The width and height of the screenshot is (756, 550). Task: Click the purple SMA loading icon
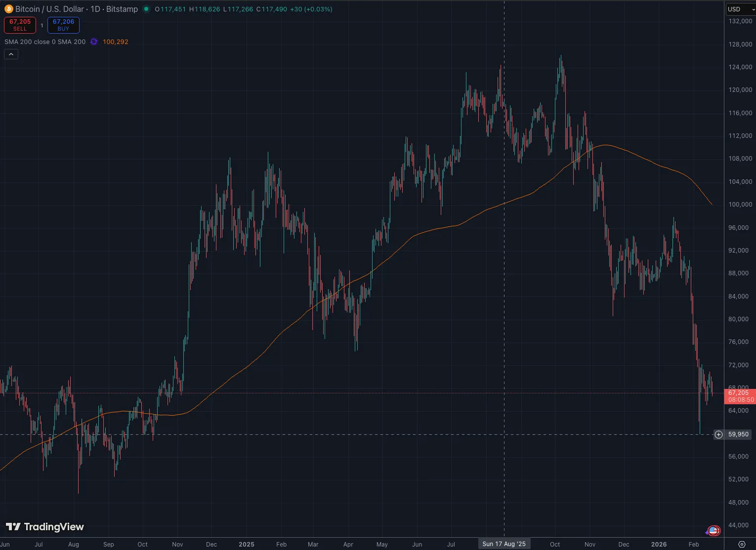(94, 42)
